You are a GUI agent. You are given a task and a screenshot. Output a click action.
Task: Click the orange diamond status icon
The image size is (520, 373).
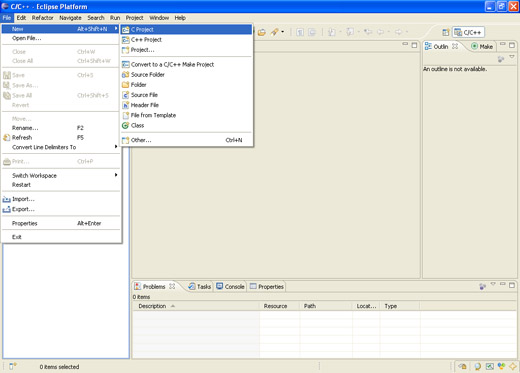513,367
